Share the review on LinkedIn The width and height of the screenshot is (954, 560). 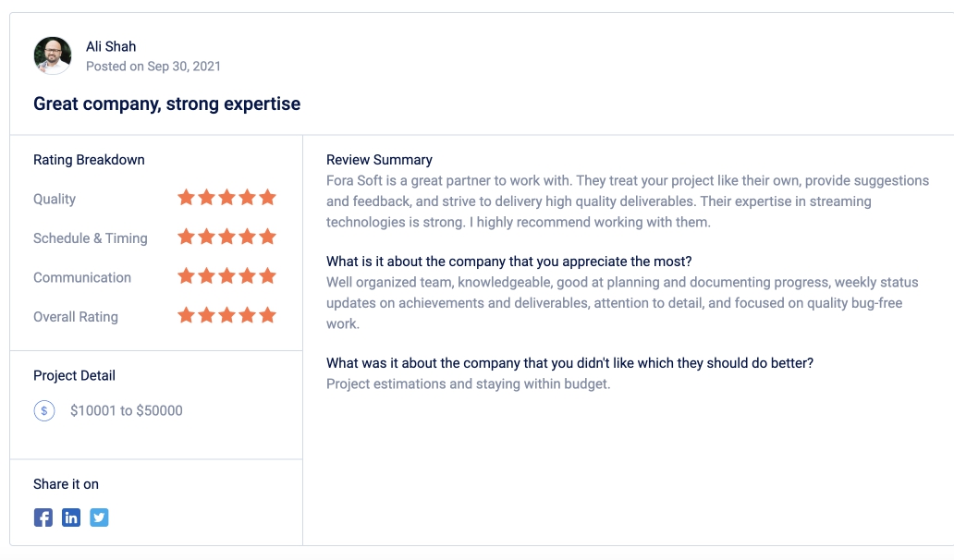pos(71,517)
